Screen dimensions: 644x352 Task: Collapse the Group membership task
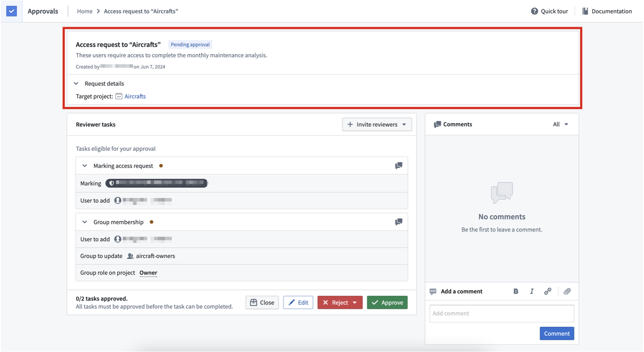click(x=85, y=222)
